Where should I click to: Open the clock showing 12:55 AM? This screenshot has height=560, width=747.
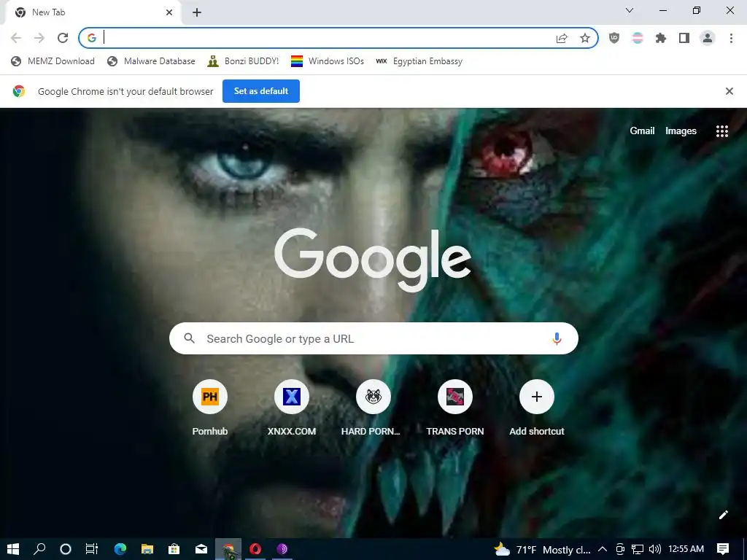686,549
